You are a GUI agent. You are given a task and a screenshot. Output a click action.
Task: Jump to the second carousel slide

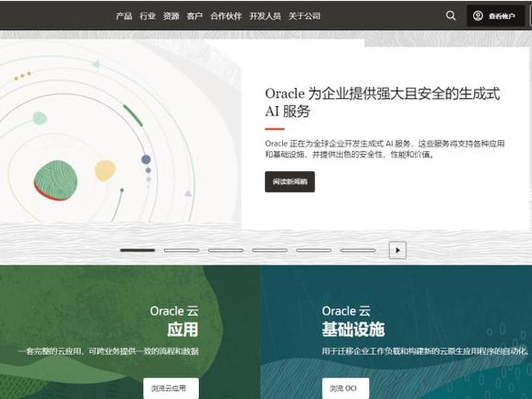pyautogui.click(x=182, y=251)
